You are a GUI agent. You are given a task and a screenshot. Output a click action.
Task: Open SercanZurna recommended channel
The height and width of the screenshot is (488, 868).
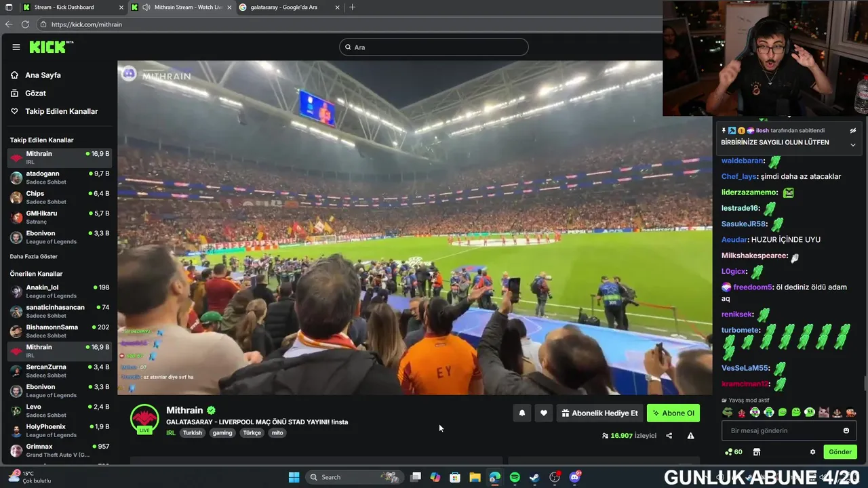pos(59,371)
